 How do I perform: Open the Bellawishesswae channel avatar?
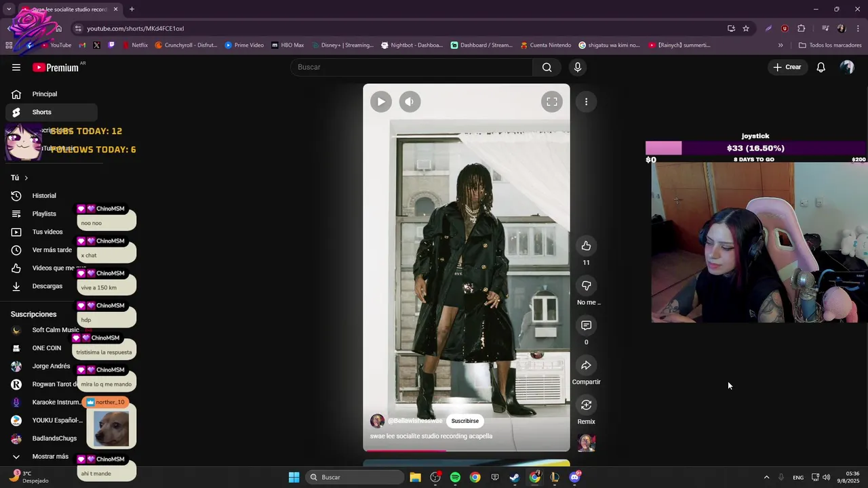click(x=377, y=421)
